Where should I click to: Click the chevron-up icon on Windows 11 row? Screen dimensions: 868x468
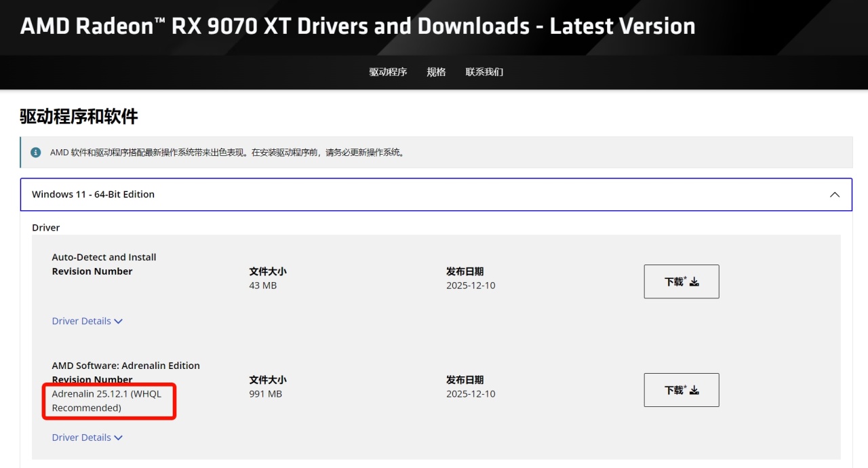[835, 195]
